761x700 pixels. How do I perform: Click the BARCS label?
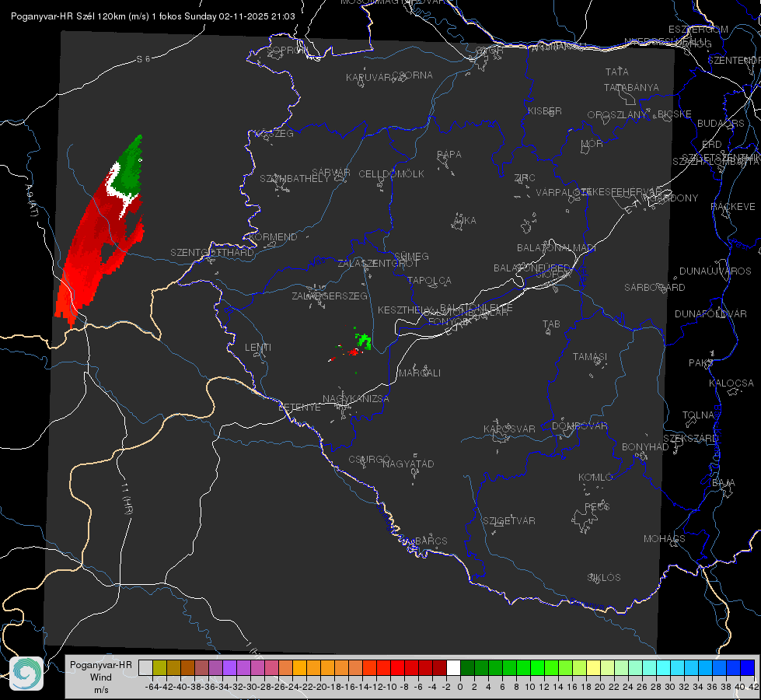431,541
